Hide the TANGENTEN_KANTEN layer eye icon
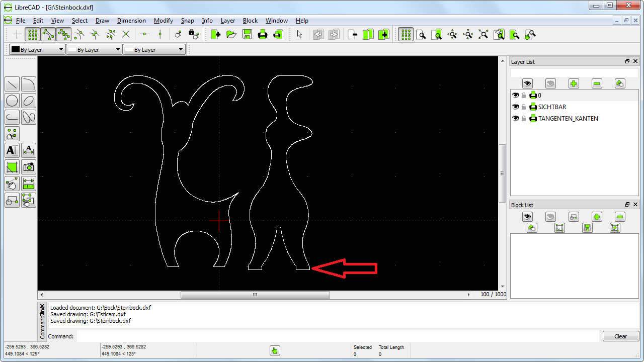Screen dimensions: 644x362 point(516,118)
